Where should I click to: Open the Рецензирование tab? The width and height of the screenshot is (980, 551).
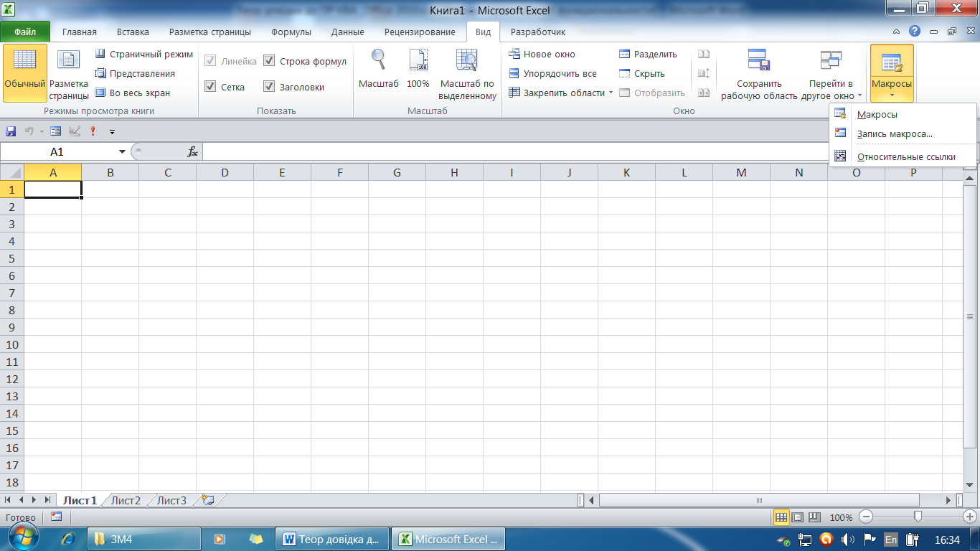[x=420, y=32]
